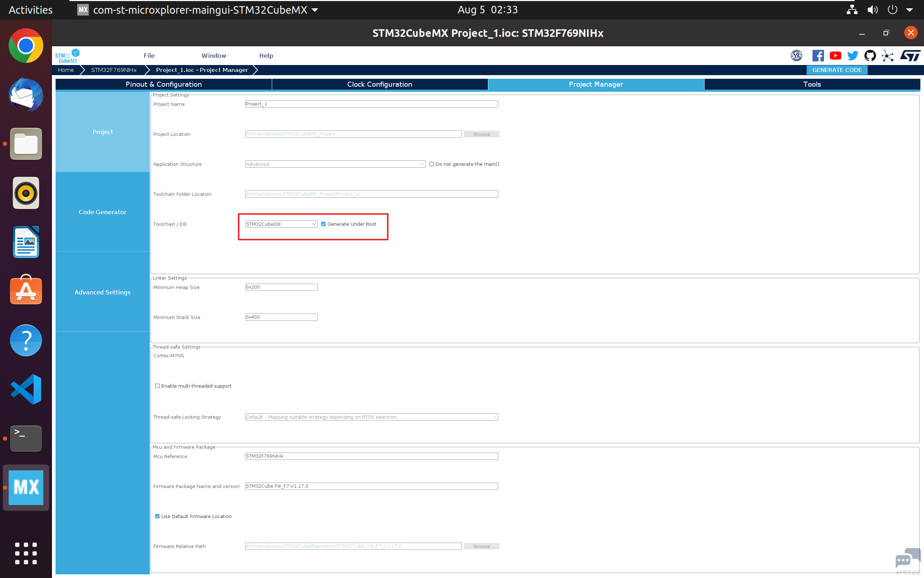Uncheck Use Default Firmware Location
Viewport: 924px width, 578px height.
point(157,517)
